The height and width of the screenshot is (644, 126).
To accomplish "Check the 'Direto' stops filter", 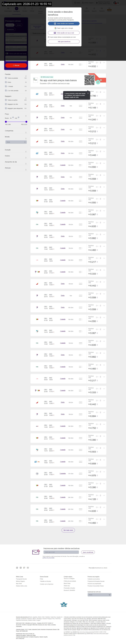I will 6,82.
